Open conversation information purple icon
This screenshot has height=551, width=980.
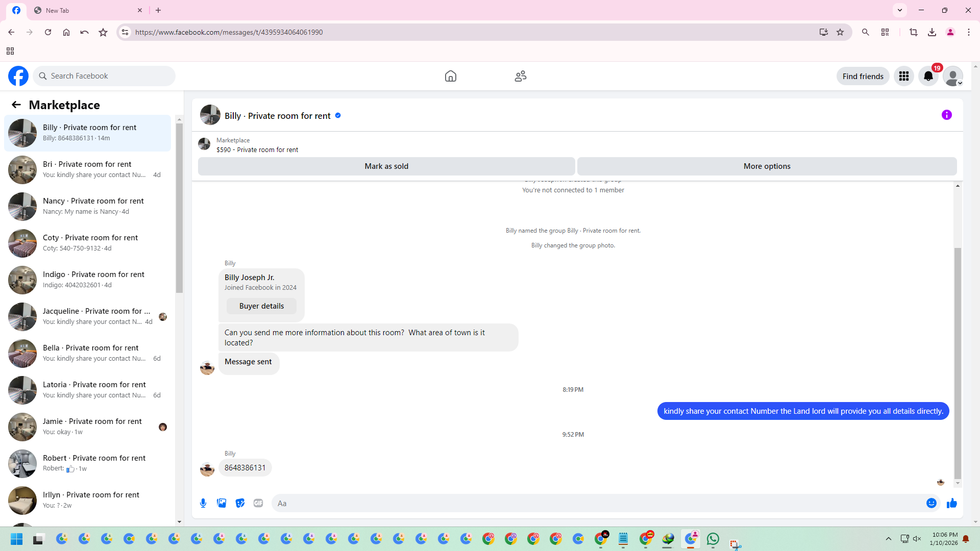(x=947, y=115)
